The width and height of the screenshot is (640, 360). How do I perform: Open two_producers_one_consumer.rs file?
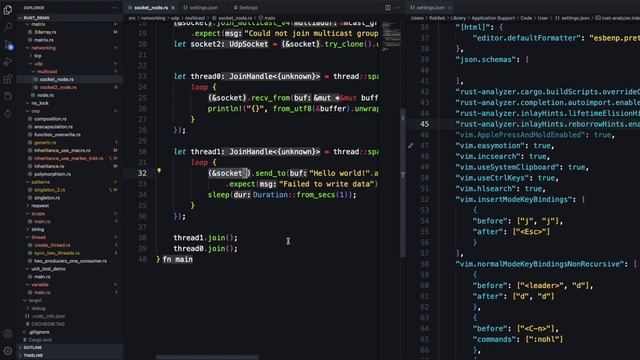[70, 261]
